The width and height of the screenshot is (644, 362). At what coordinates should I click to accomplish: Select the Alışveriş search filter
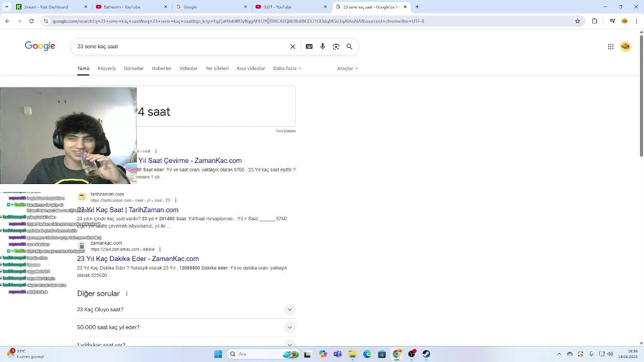[x=107, y=68]
